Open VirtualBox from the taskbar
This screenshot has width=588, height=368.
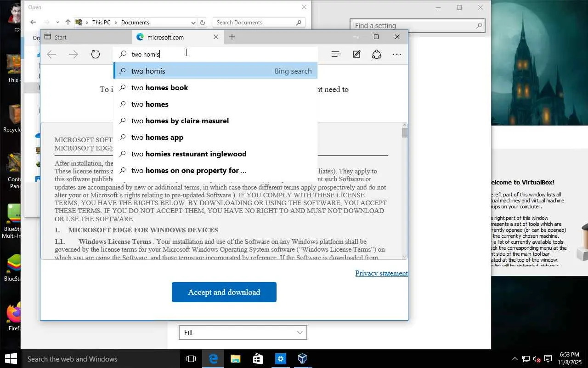pyautogui.click(x=302, y=359)
